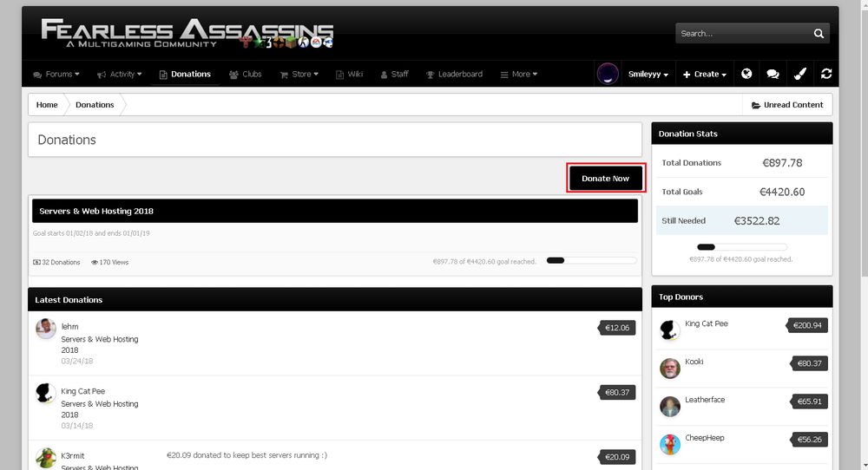Click the Total Goals €4420.60 value
Viewport: 868px width, 470px height.
point(782,192)
